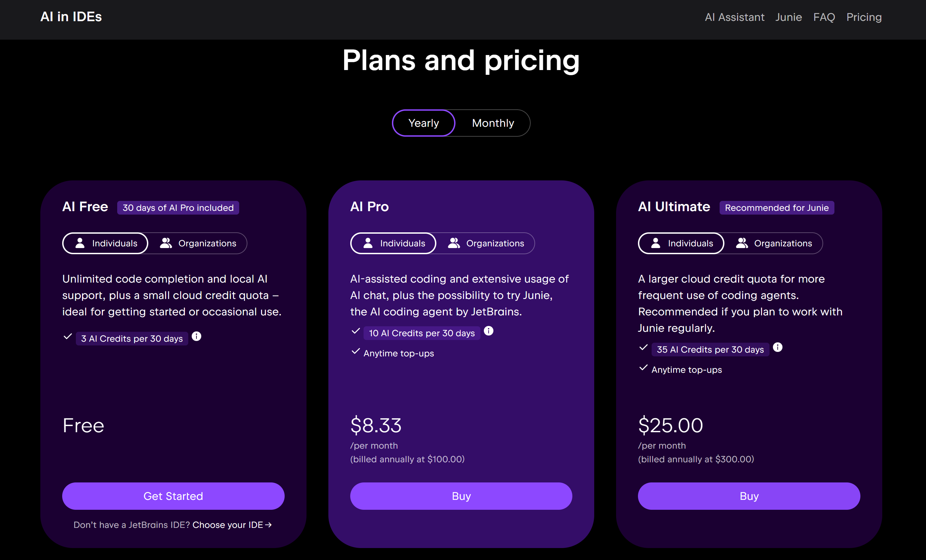Go to Junie in the top navigation
The height and width of the screenshot is (560, 926).
coord(788,17)
